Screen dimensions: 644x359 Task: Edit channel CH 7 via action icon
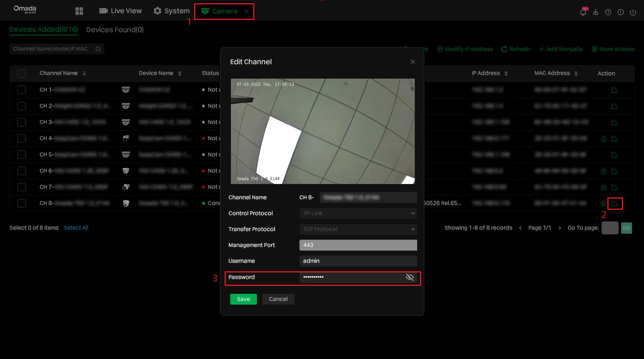click(614, 187)
